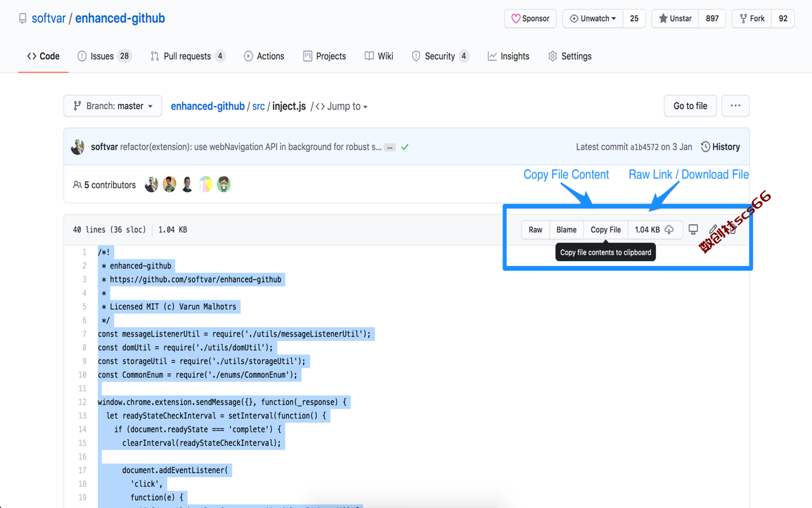Screen dimensions: 812x508
Task: Click line number 1
Action: [x=84, y=252]
